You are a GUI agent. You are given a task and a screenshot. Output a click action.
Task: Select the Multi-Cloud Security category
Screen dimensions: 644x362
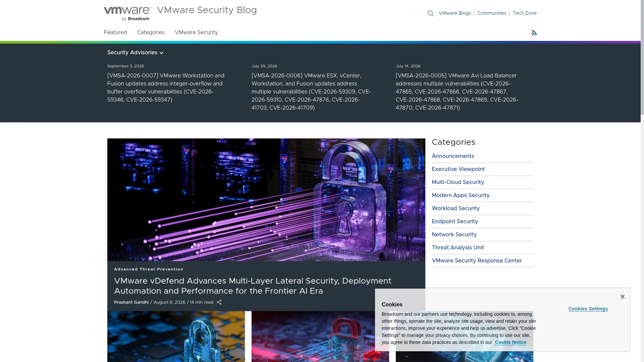pos(458,182)
